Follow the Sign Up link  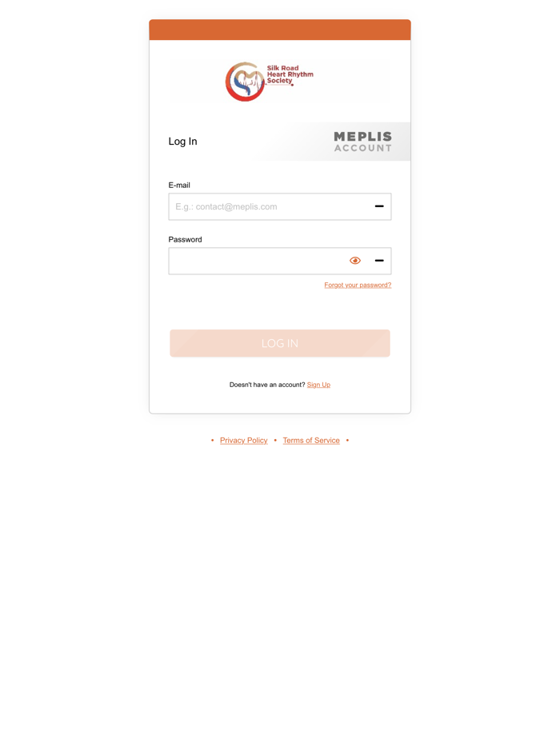[318, 385]
